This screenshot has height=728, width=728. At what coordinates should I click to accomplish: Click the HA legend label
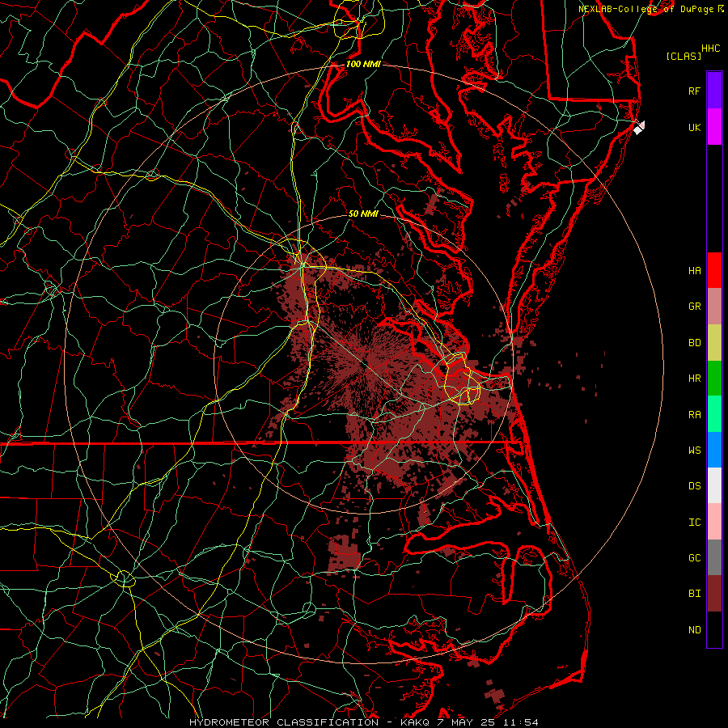point(694,271)
